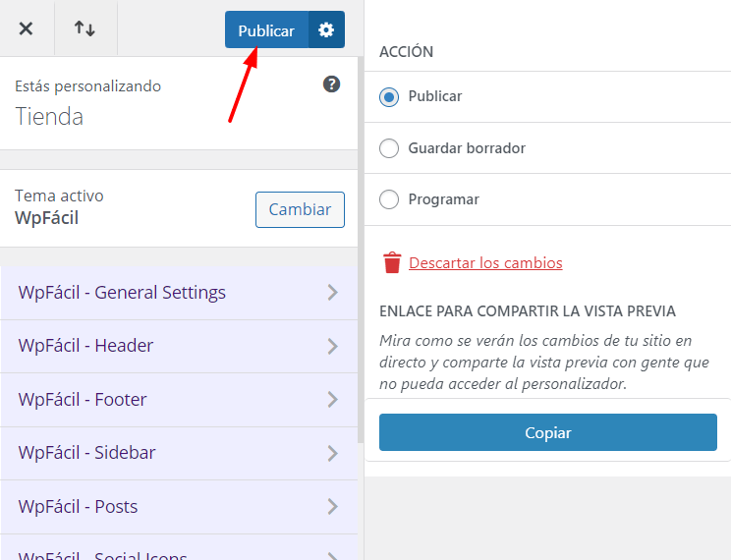
Task: Click the customizer panel vertical scrollbar
Action: 361,250
